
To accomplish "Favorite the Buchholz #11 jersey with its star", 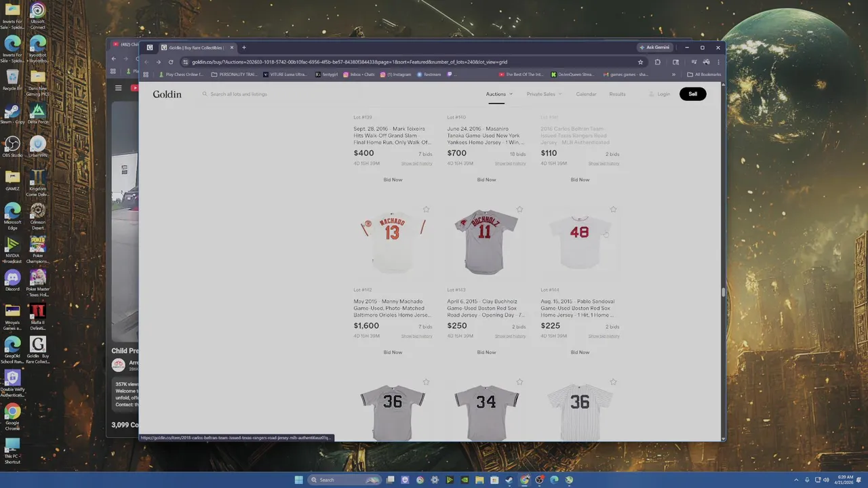I will coord(519,210).
